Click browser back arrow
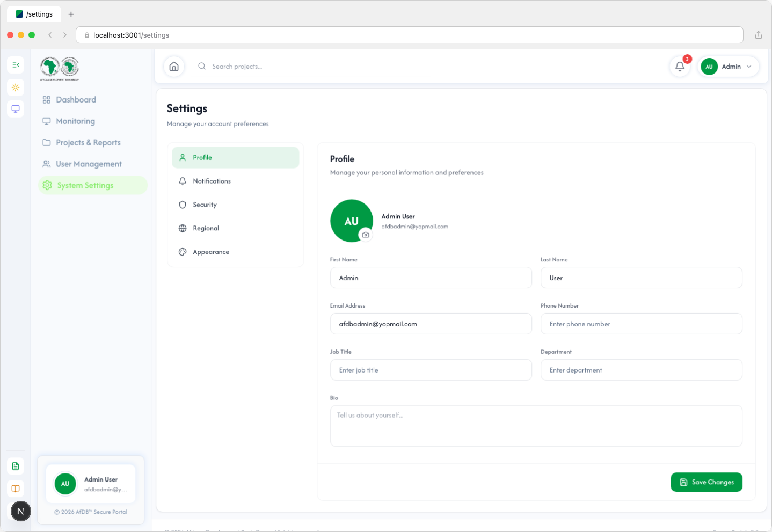Viewport: 772px width, 532px height. pos(50,35)
